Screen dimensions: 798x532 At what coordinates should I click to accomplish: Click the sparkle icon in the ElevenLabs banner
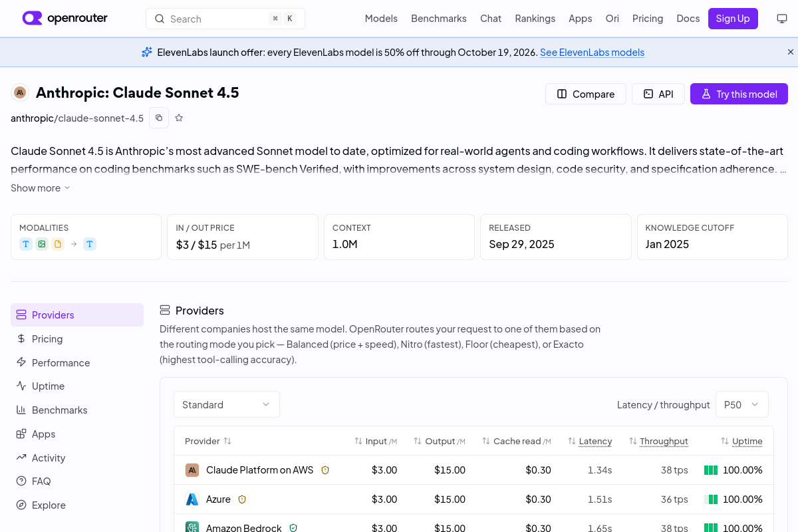pyautogui.click(x=147, y=52)
